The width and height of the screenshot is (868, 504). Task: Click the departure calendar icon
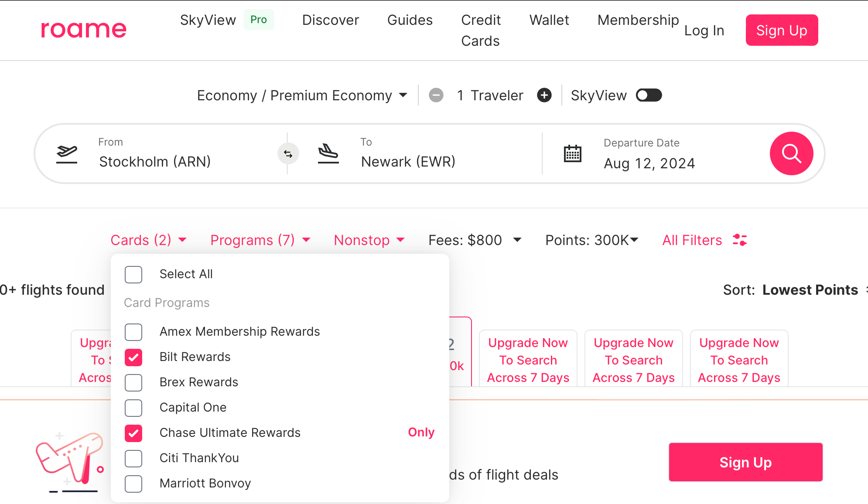pos(572,153)
